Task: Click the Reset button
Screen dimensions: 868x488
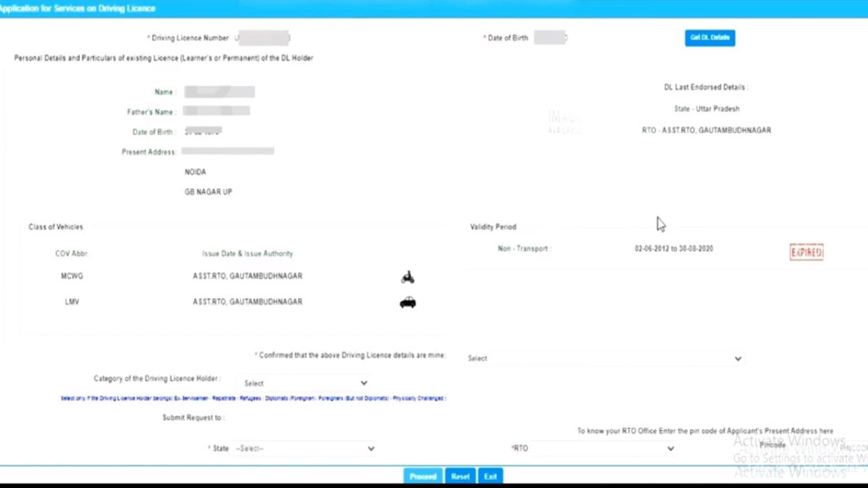Action: [461, 476]
